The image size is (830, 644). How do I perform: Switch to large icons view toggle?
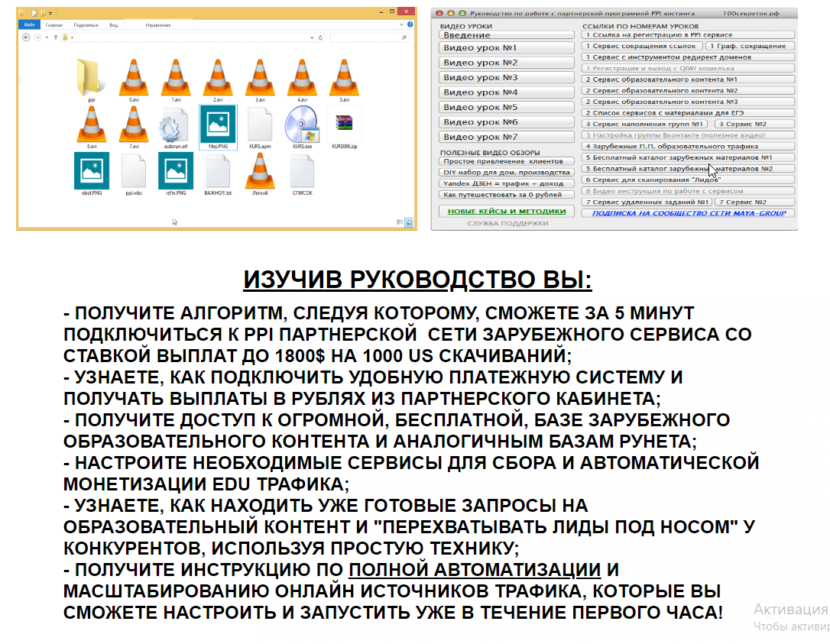[x=409, y=222]
